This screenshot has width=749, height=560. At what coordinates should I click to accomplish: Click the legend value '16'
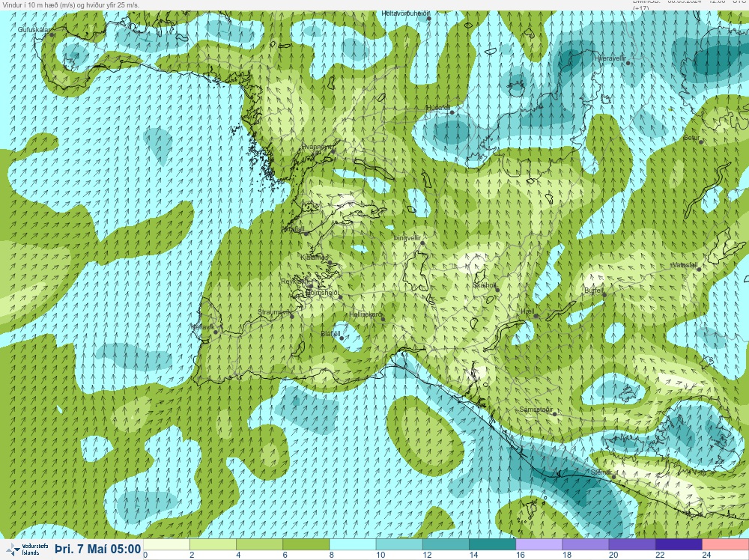[520, 555]
